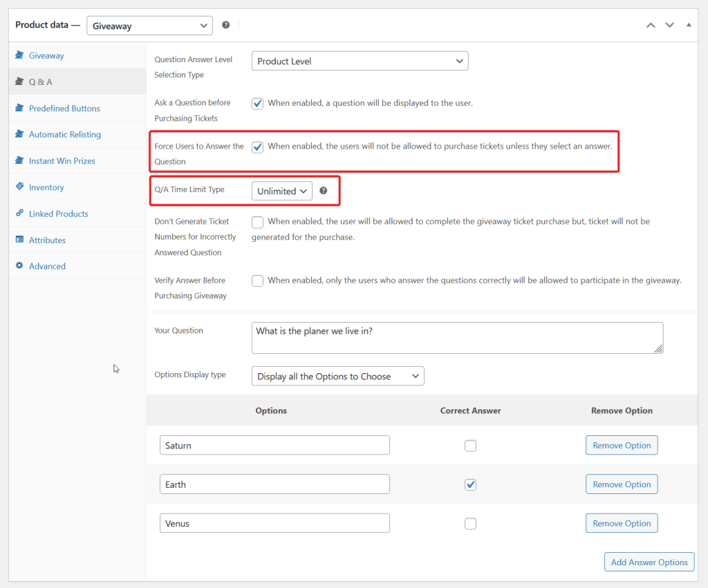Click the move-up arrow in Product data header

click(x=650, y=25)
